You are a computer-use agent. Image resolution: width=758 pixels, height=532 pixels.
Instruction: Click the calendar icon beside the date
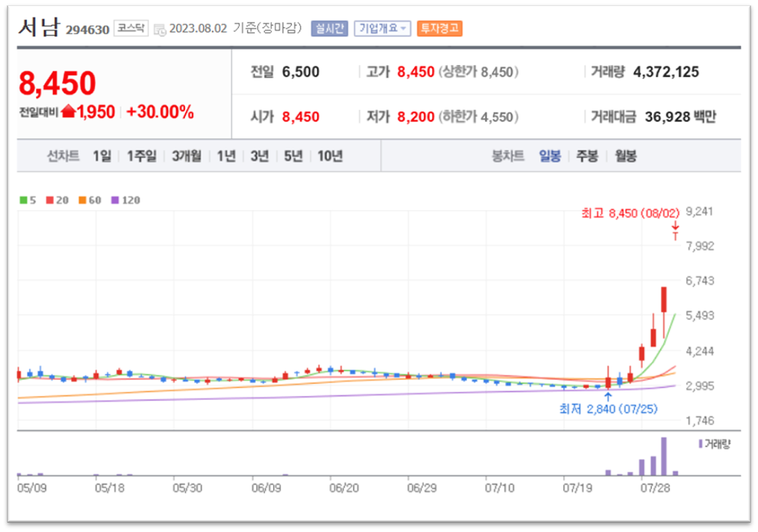coord(160,30)
